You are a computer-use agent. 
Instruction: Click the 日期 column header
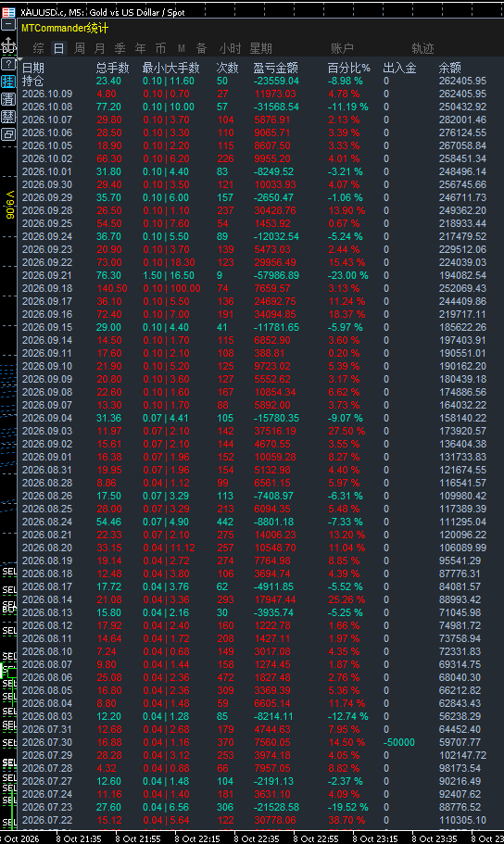[x=32, y=68]
